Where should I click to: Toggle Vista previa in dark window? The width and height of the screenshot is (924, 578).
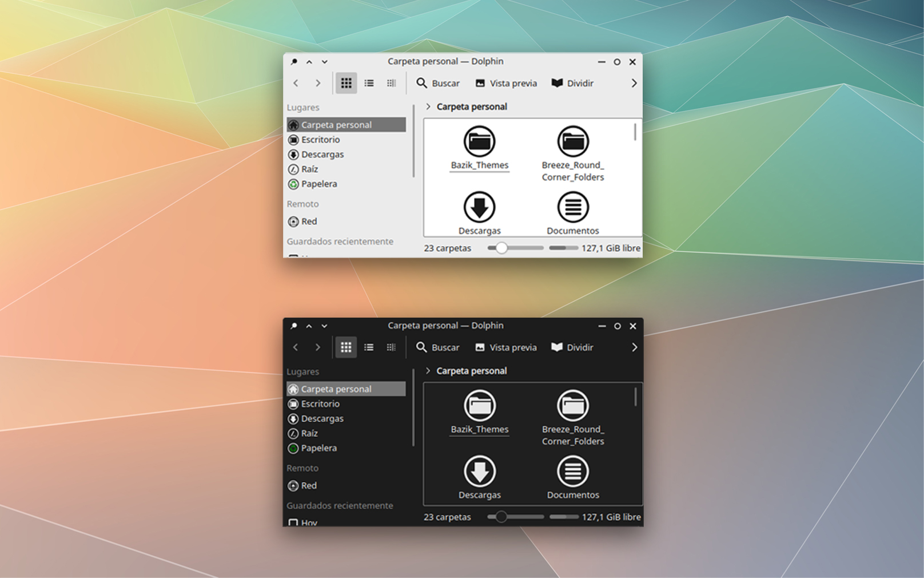[x=506, y=347]
